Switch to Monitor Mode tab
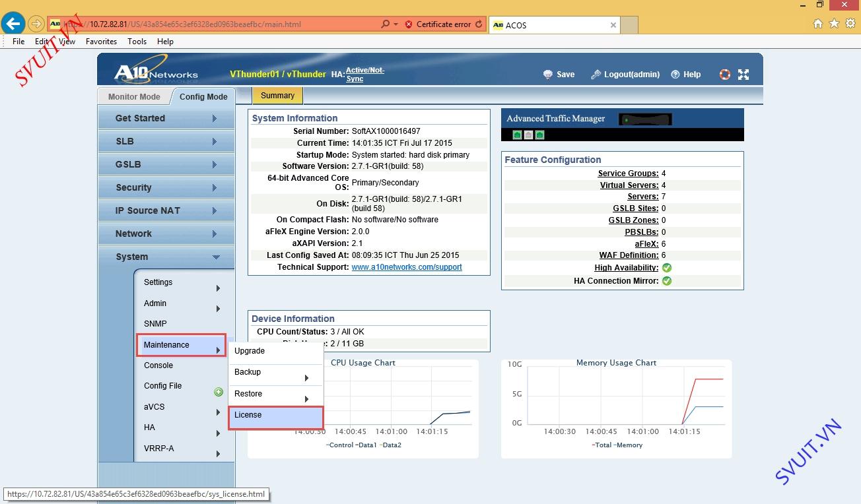Viewport: 861px width, 504px height. click(x=134, y=96)
